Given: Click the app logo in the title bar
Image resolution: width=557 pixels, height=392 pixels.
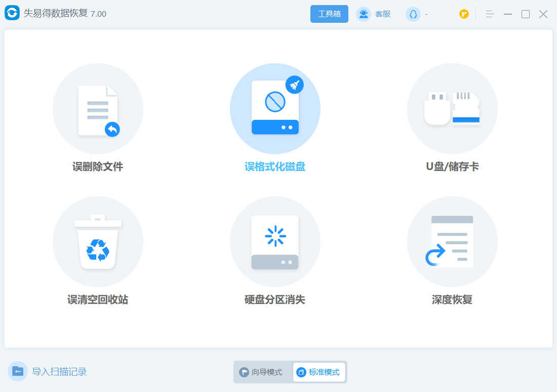Looking at the screenshot, I should click(12, 13).
